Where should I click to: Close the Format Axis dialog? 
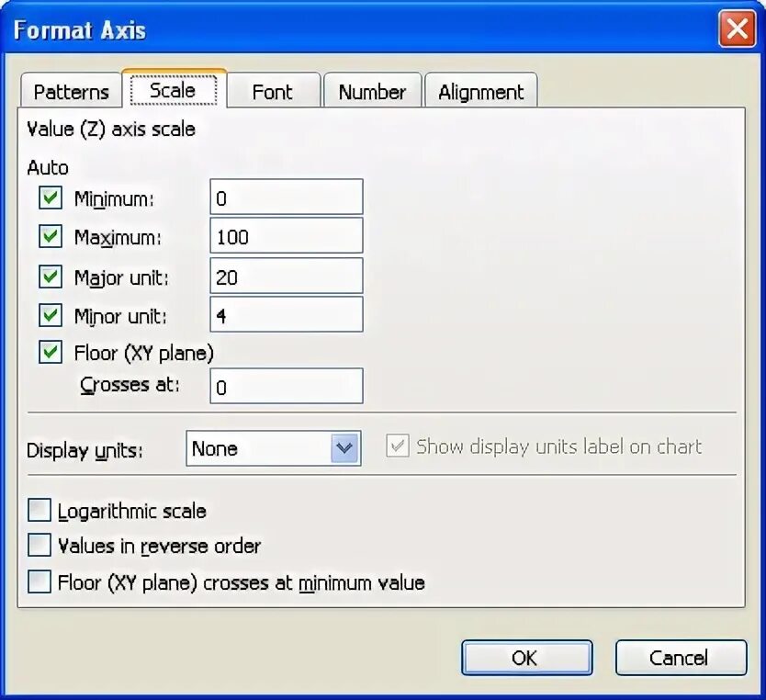click(x=737, y=28)
